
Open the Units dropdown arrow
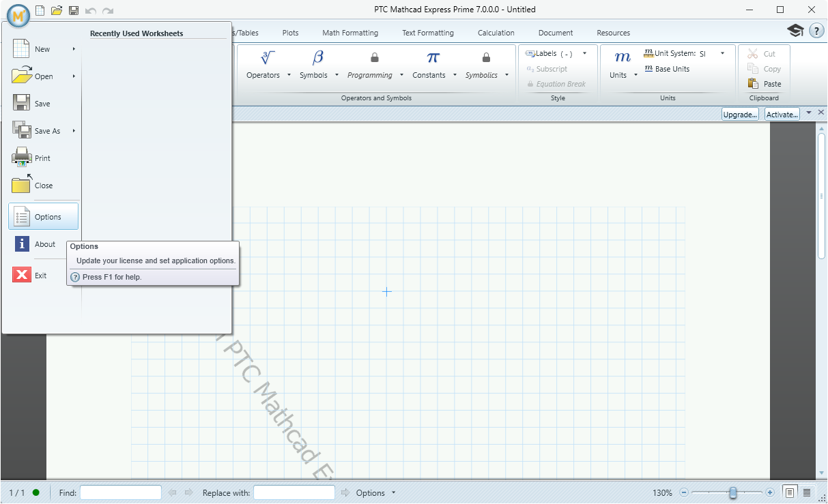(636, 75)
